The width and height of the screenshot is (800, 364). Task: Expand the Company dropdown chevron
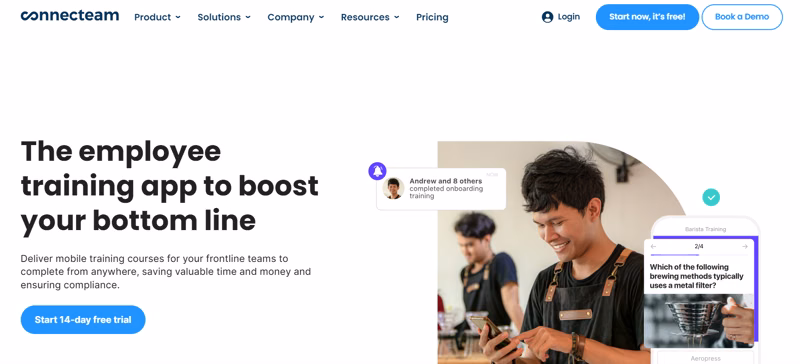(x=321, y=17)
